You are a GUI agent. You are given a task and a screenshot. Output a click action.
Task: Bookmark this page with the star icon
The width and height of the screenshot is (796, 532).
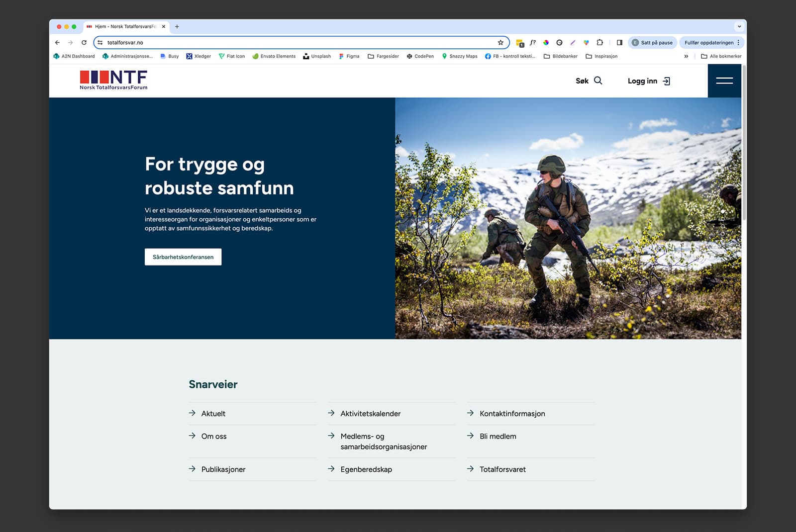tap(500, 43)
